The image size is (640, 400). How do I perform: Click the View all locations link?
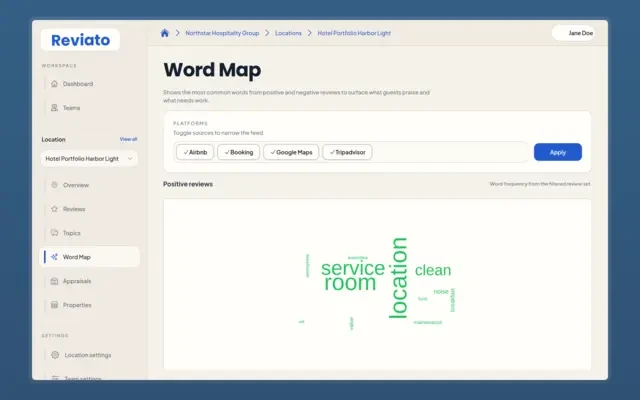pyautogui.click(x=129, y=139)
